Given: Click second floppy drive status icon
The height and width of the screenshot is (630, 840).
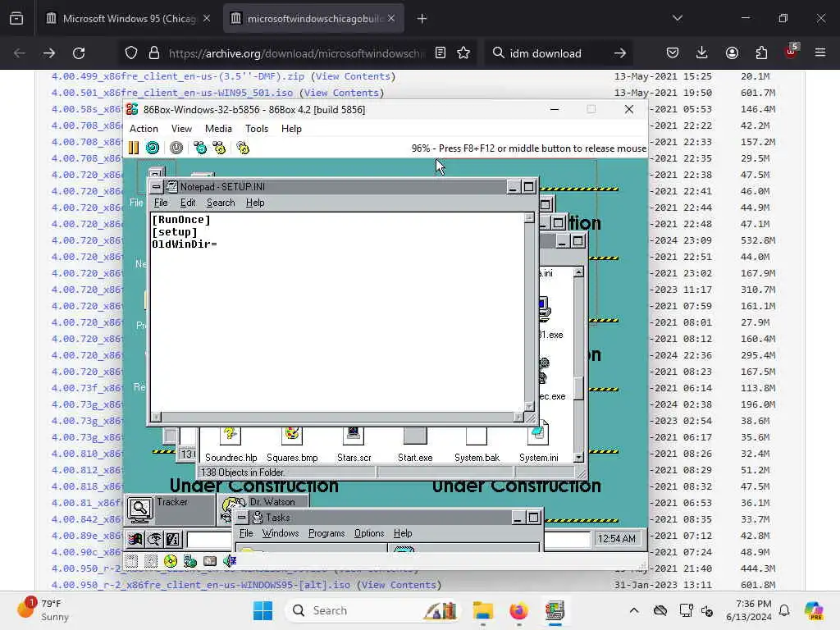Looking at the screenshot, I should [x=151, y=561].
